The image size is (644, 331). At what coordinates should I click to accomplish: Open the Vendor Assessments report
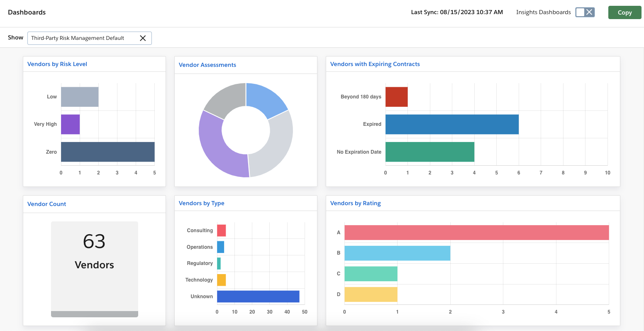(207, 65)
